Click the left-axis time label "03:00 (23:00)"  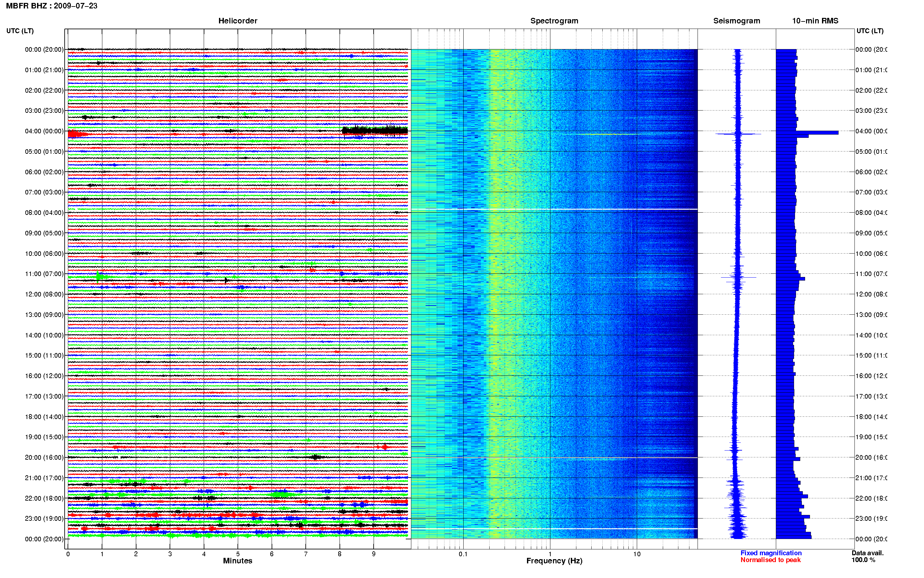44,111
